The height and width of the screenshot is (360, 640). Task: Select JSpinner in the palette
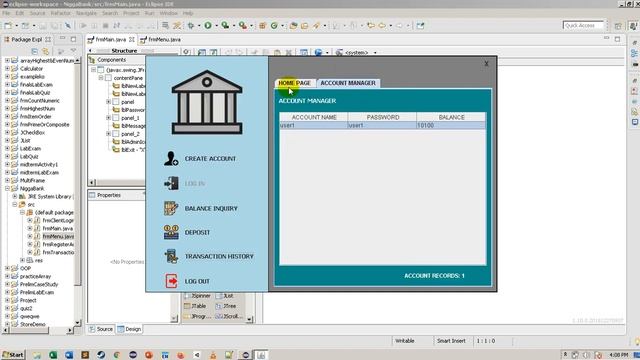(x=197, y=296)
